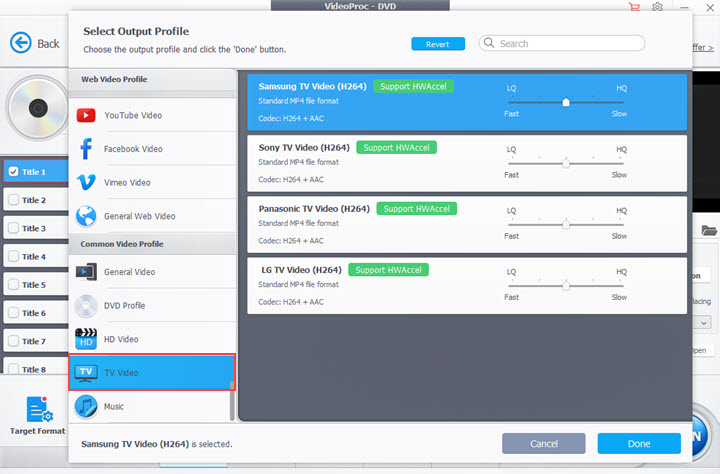Image resolution: width=720 pixels, height=474 pixels.
Task: Open the HD Video category
Action: point(152,339)
